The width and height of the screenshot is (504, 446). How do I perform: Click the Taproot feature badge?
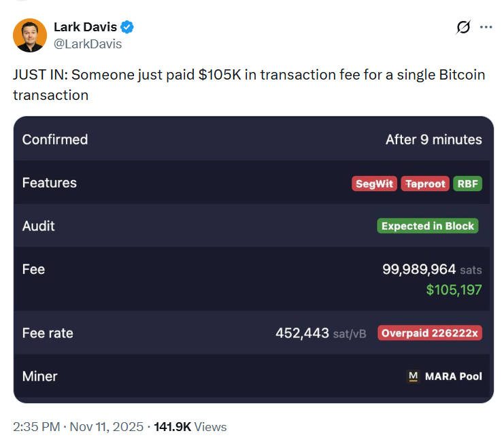point(425,184)
